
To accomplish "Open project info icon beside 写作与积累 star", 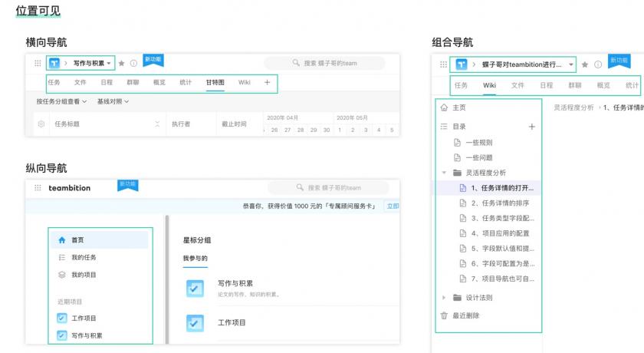I will (x=133, y=63).
